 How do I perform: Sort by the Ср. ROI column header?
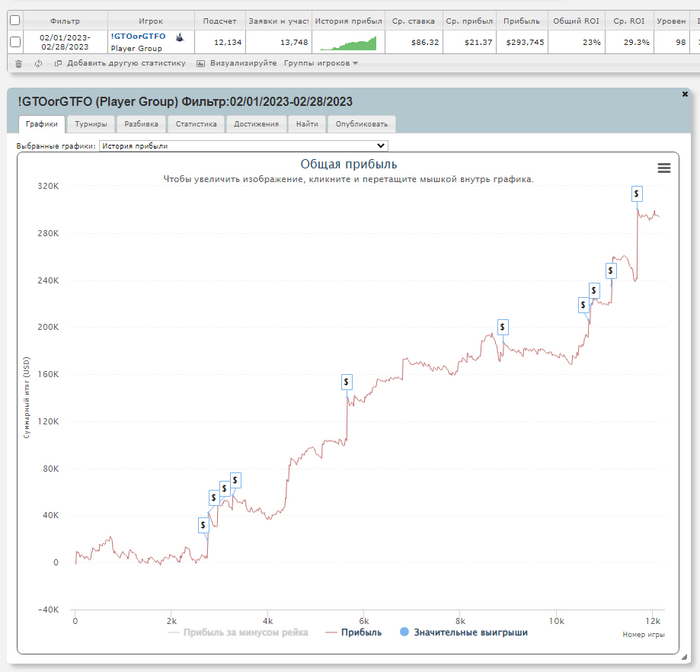pyautogui.click(x=629, y=21)
